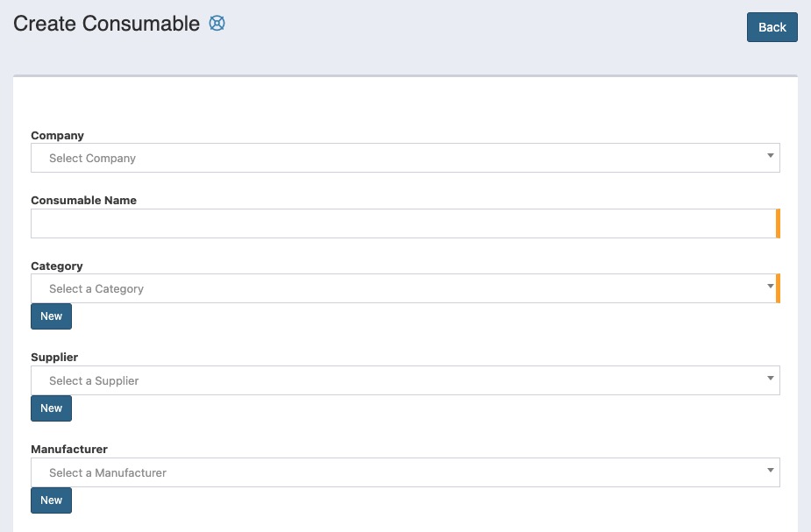Click the Category dropdown chevron
Viewport: 811px width, 532px height.
(770, 287)
